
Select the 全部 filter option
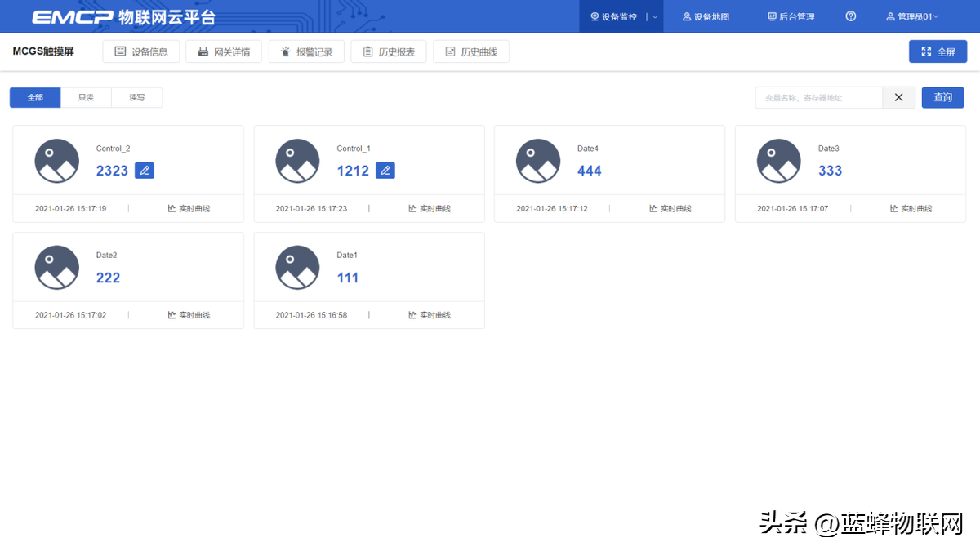[35, 98]
